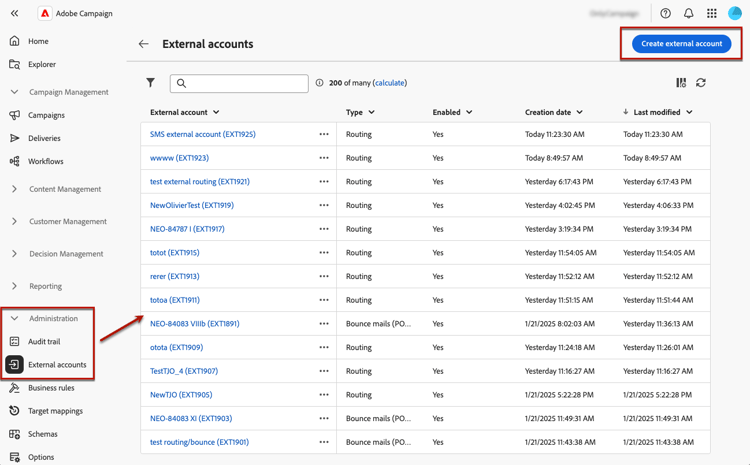Click Create external account button
The height and width of the screenshot is (465, 750).
(681, 44)
